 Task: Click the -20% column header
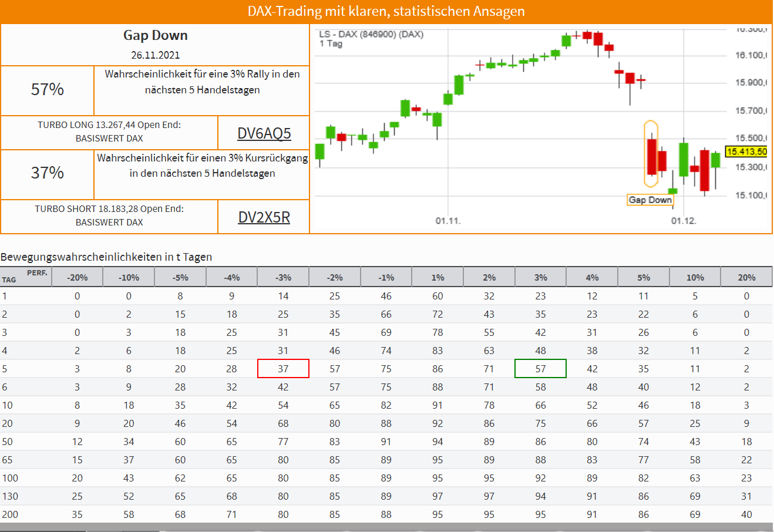point(78,278)
